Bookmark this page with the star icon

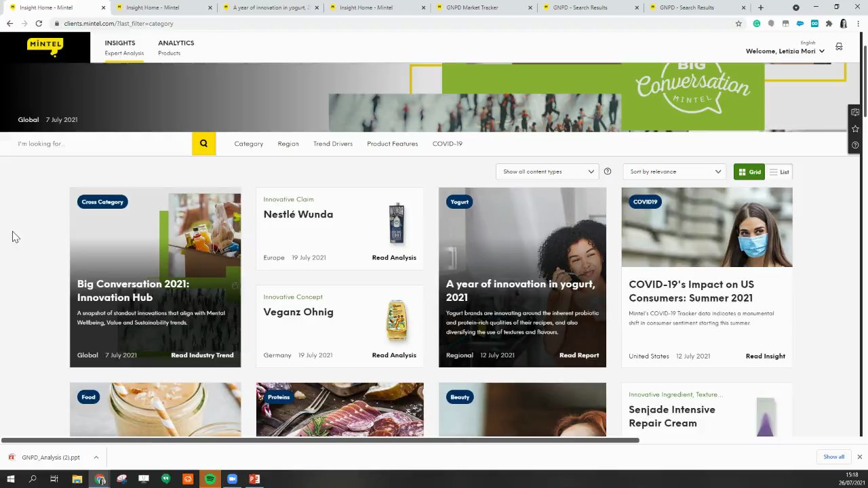pyautogui.click(x=738, y=23)
